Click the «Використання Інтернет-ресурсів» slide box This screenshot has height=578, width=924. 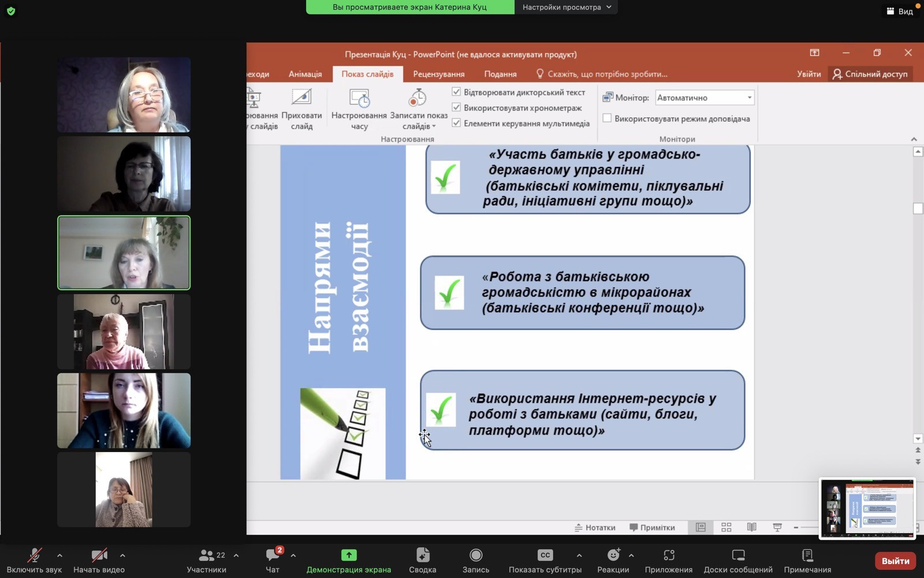point(582,410)
